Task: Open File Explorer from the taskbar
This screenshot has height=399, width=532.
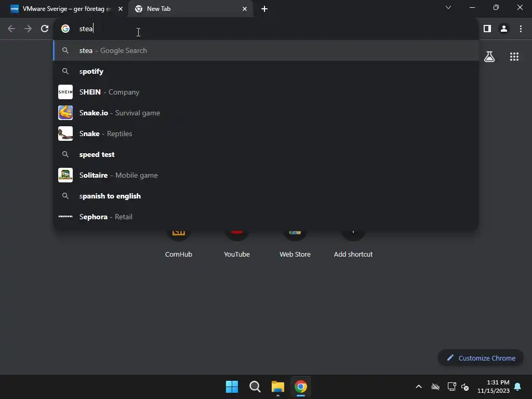Action: (x=278, y=387)
